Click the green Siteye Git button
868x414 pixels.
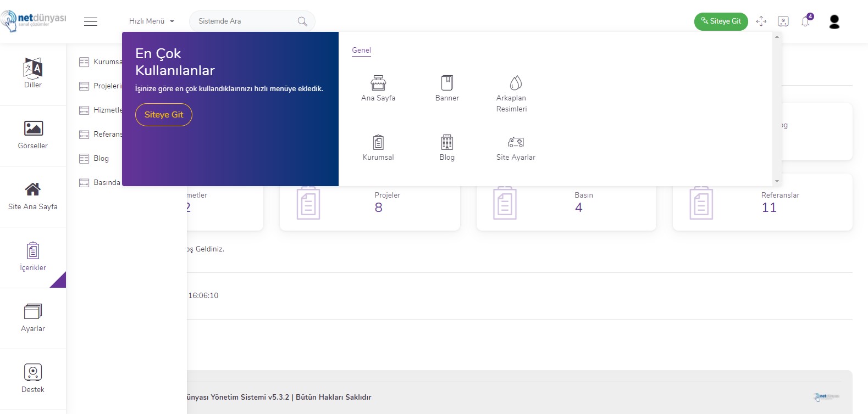(x=721, y=21)
